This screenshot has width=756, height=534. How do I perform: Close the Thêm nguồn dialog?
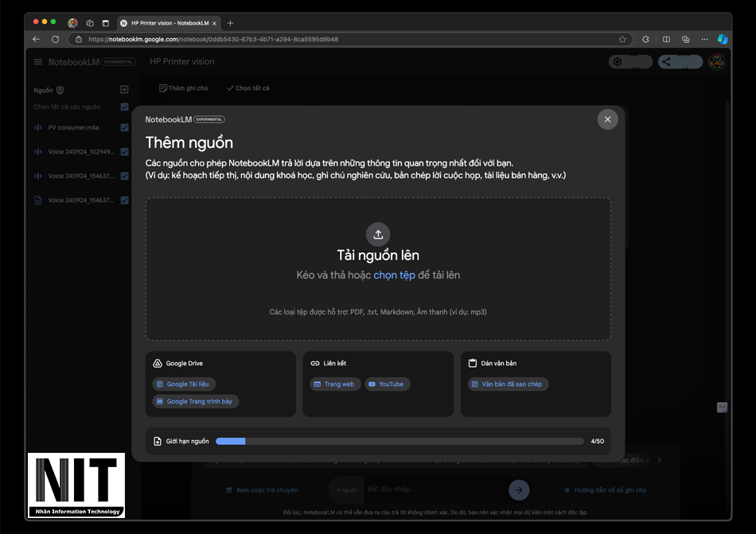point(607,119)
